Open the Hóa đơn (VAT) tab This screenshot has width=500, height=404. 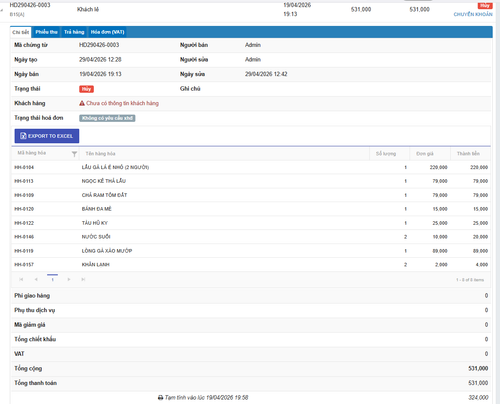(x=107, y=32)
